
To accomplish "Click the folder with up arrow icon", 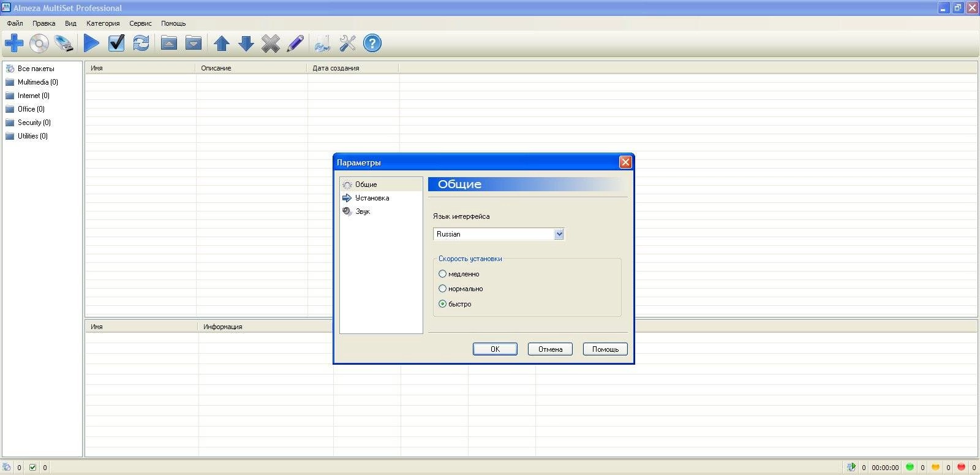I will tap(169, 43).
